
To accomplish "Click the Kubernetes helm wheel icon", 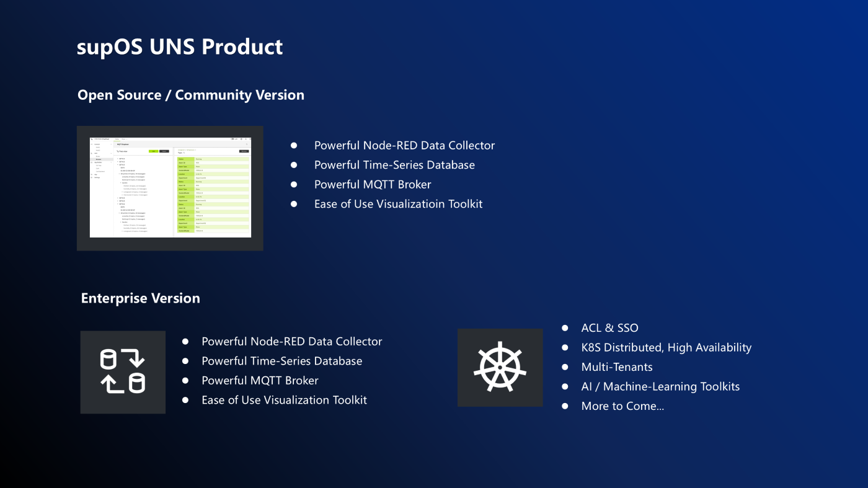I will (500, 368).
